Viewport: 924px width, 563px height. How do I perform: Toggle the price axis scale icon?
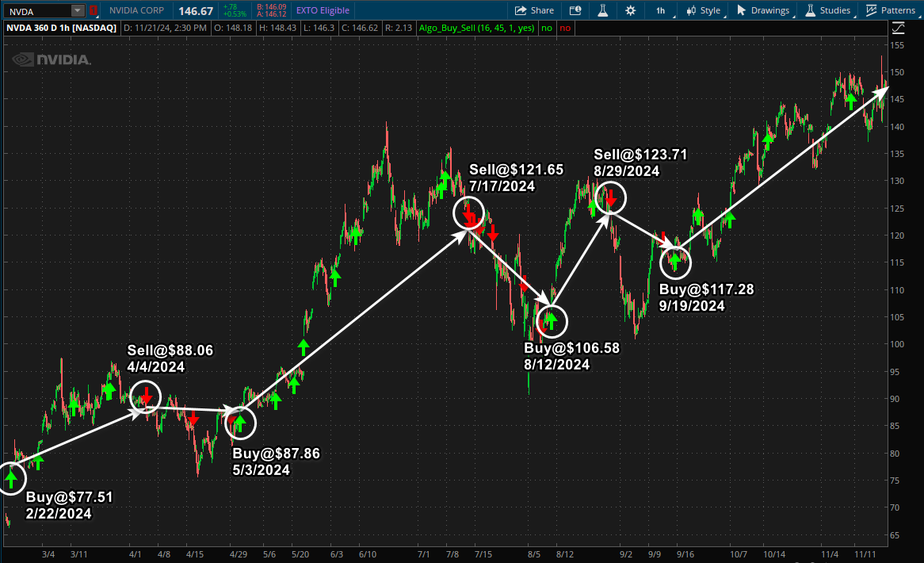(898, 29)
